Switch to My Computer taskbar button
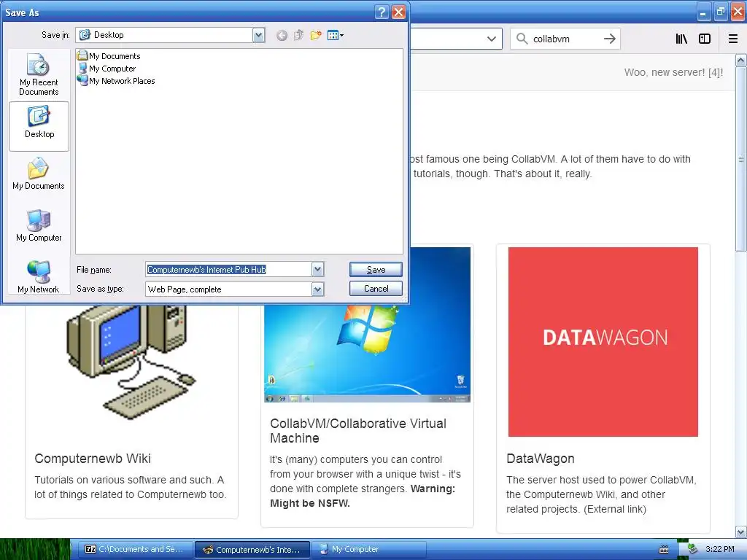The width and height of the screenshot is (747, 560). point(368,549)
